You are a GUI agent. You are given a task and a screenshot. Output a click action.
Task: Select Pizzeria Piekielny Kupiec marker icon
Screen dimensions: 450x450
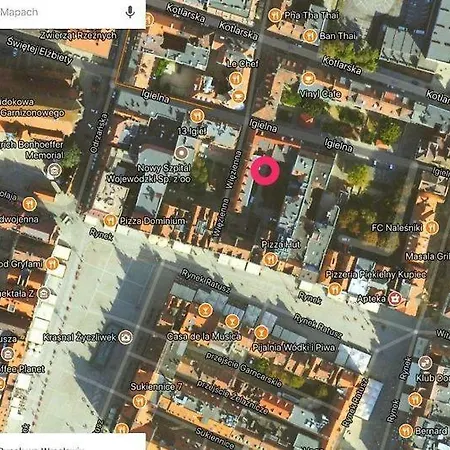click(335, 289)
